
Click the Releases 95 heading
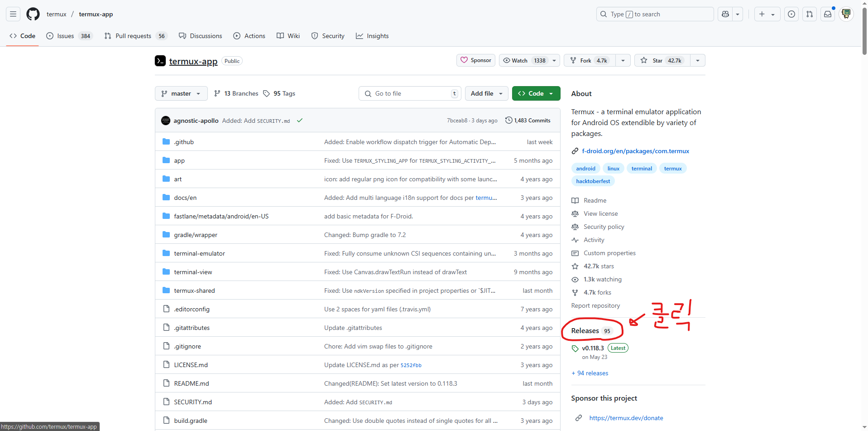tap(591, 331)
